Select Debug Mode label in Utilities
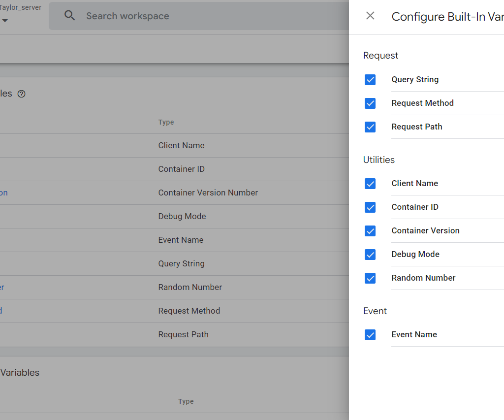The height and width of the screenshot is (420, 504). point(415,254)
